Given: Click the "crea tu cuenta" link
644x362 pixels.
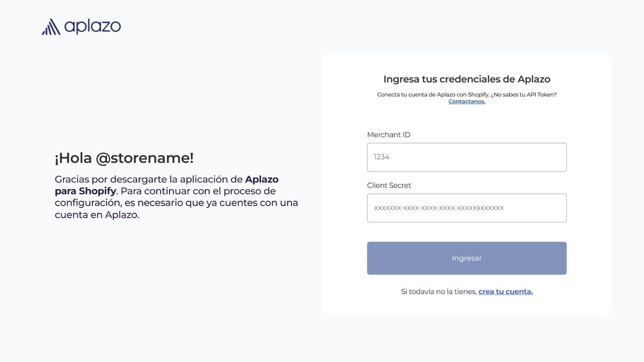Looking at the screenshot, I should 505,291.
